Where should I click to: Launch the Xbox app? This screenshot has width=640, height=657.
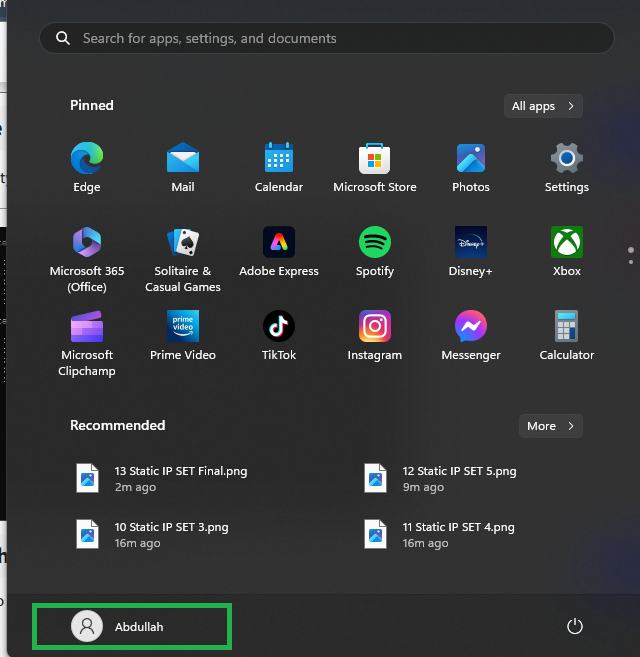pos(567,251)
